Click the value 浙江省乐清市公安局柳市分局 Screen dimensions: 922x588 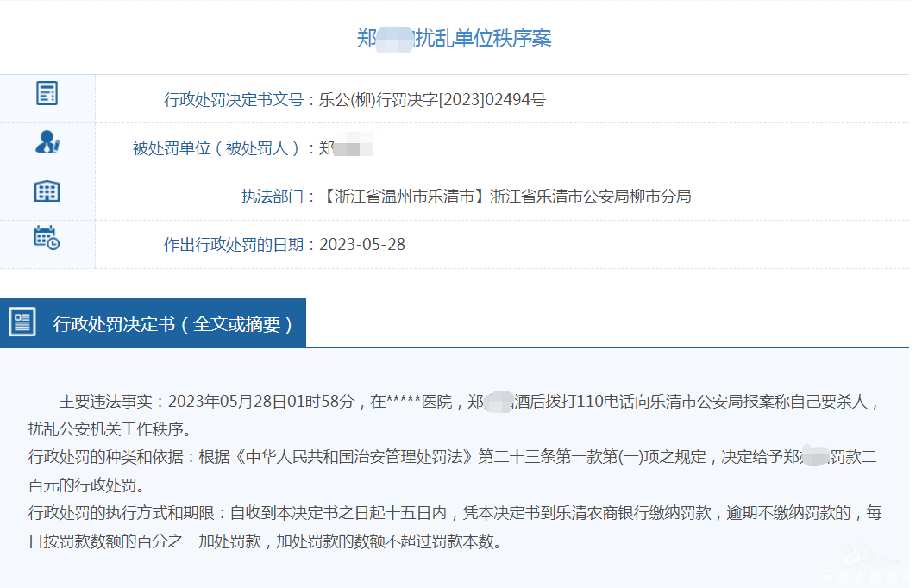[590, 197]
